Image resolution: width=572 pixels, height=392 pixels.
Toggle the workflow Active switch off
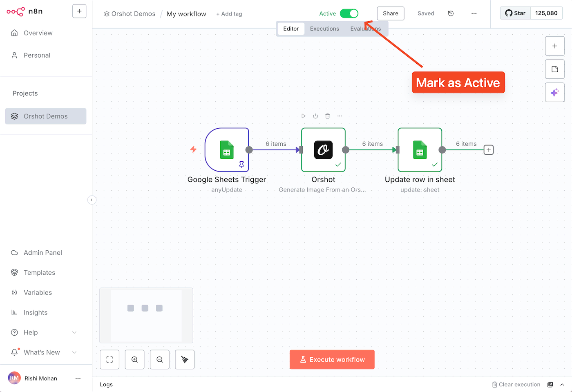tap(349, 13)
